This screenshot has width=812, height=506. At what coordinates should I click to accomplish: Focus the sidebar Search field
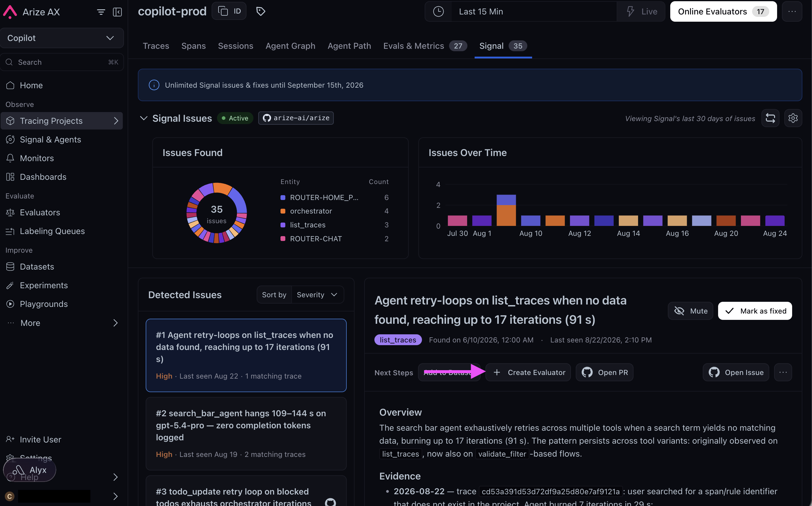click(62, 62)
